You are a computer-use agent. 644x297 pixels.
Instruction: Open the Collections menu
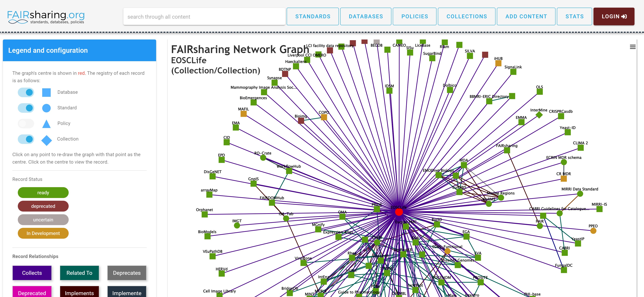coord(467,16)
